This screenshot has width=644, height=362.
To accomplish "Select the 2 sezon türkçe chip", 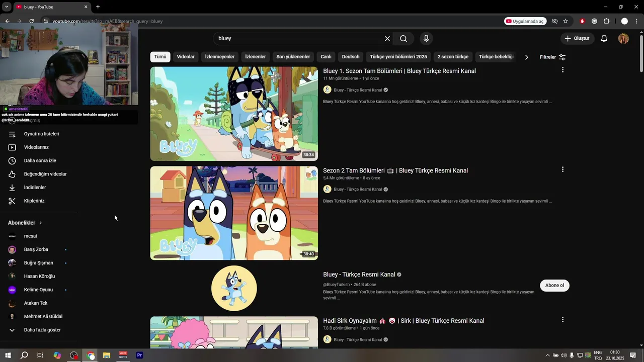I will [453, 57].
